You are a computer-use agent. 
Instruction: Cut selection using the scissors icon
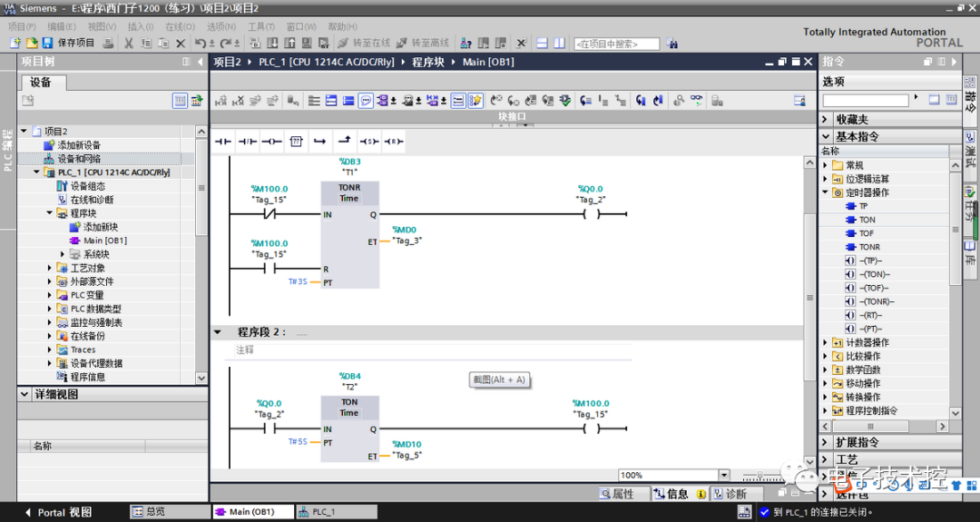pos(129,44)
